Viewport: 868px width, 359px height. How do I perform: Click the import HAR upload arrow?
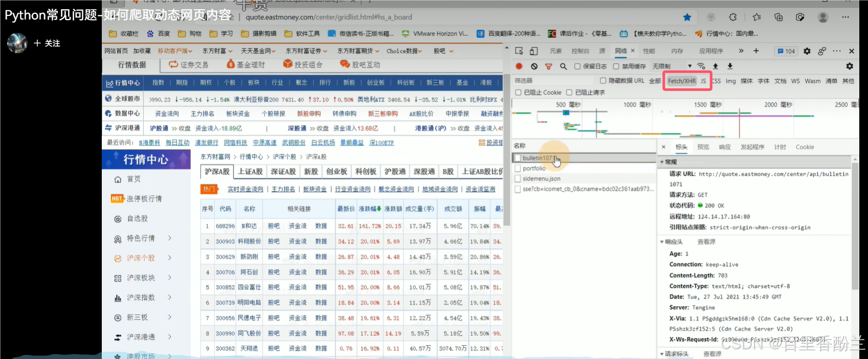click(x=716, y=66)
